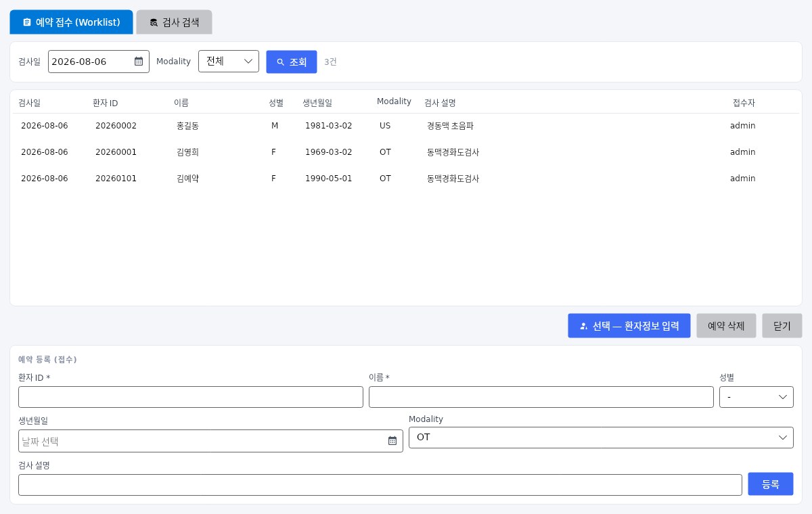
Task: Select row with patient ID 20260002
Action: 406,126
